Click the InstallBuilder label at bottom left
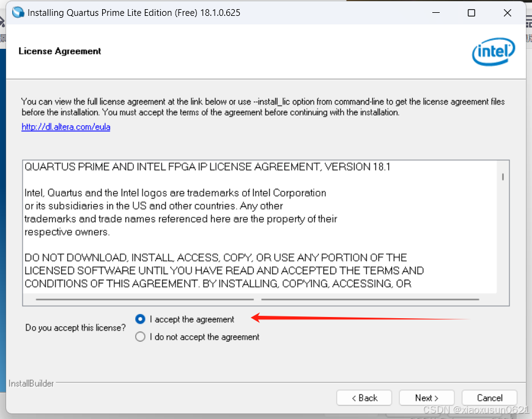532x419 pixels. [x=31, y=384]
